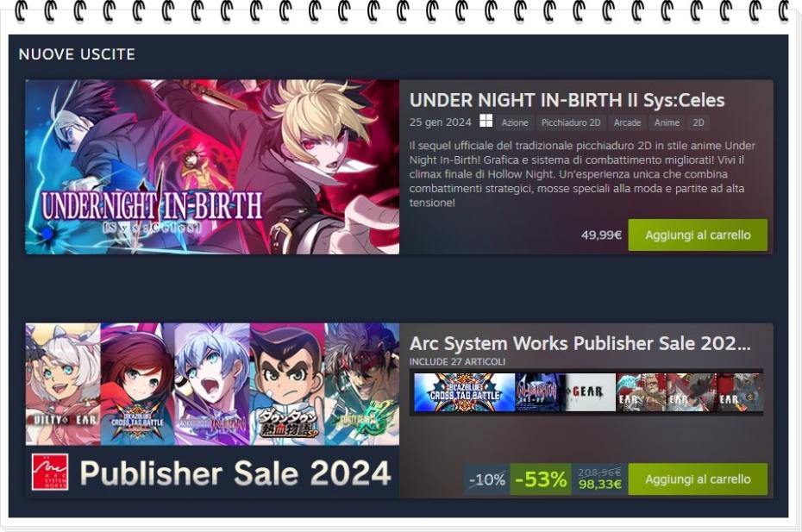Open UNDER NIGHT IN-BIRTH II Sys:Celes title
Image resolution: width=802 pixels, height=532 pixels.
click(567, 100)
